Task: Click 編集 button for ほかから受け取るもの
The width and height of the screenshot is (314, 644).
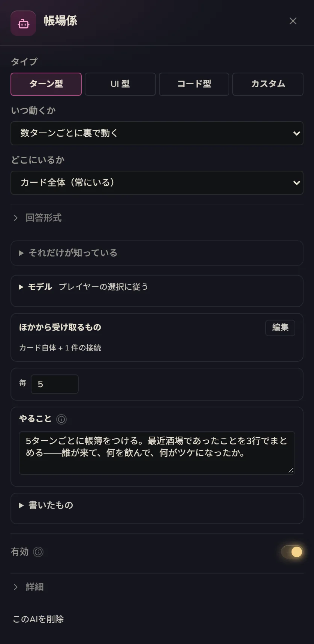Action: tap(280, 328)
